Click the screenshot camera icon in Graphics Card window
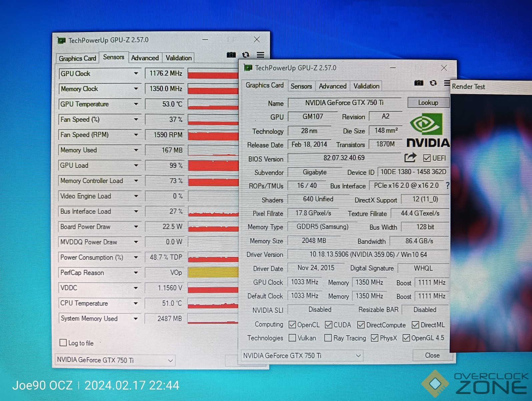This screenshot has height=401, width=532. (x=419, y=83)
